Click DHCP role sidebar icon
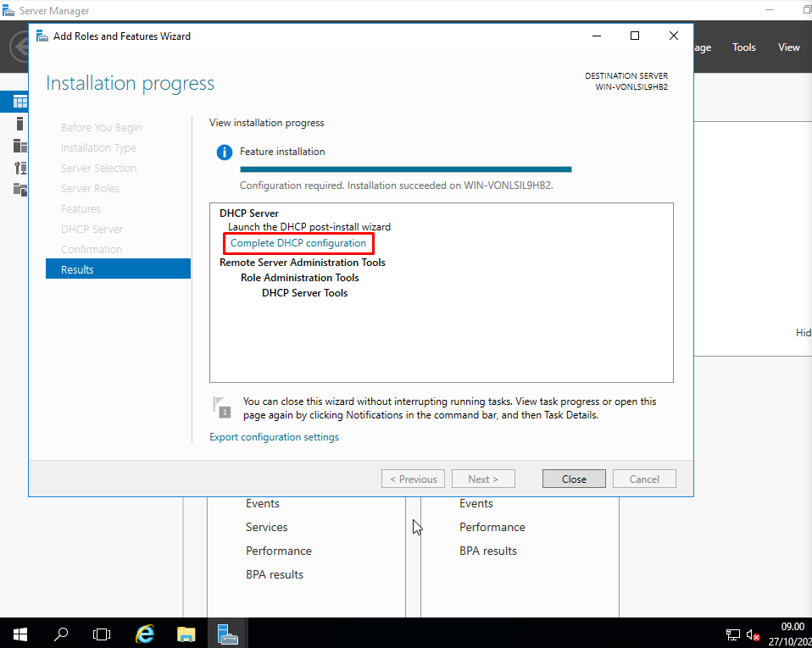 (x=19, y=168)
